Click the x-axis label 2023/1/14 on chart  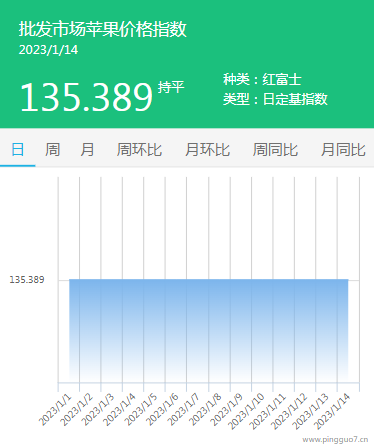[332, 411]
